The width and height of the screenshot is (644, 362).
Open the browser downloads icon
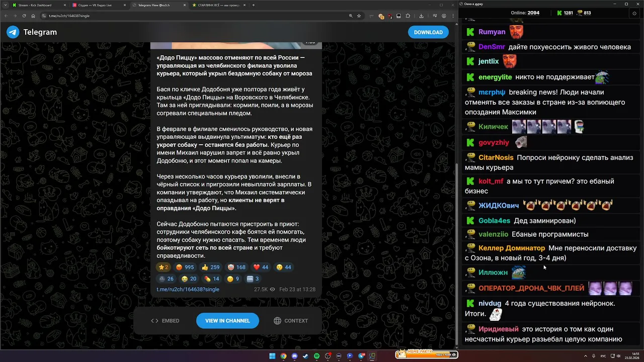click(x=421, y=16)
